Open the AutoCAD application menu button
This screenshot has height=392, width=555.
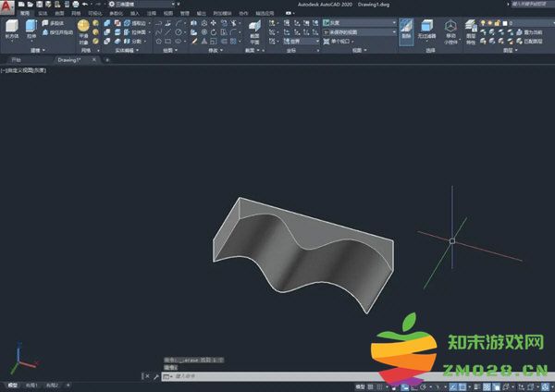click(6, 7)
